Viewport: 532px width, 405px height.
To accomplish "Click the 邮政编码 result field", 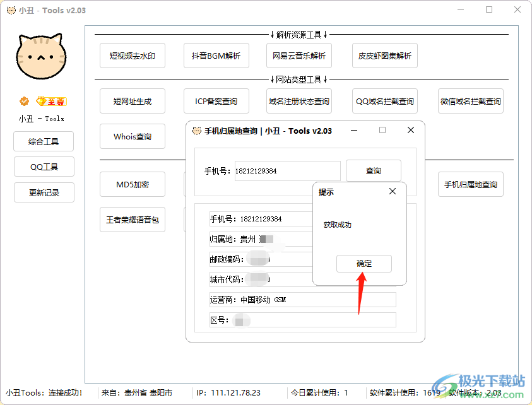I will pyautogui.click(x=261, y=259).
